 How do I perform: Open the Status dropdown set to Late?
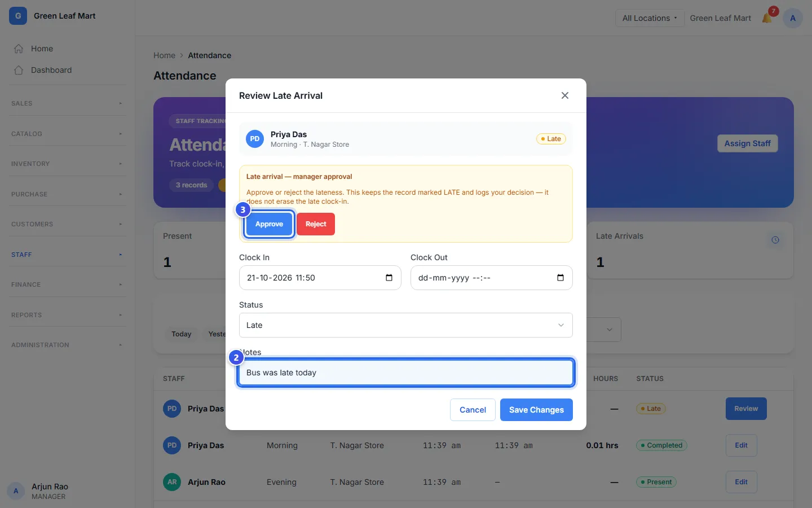click(x=406, y=325)
